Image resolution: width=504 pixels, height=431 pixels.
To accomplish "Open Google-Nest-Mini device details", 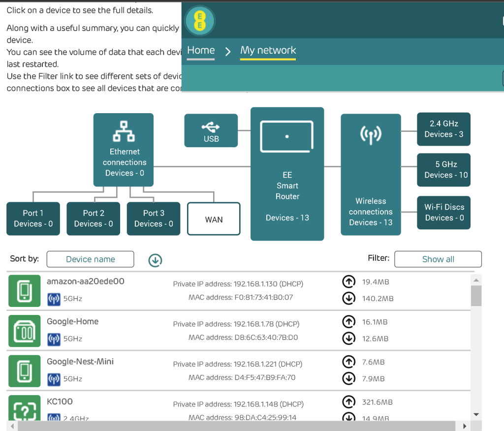I will click(239, 371).
